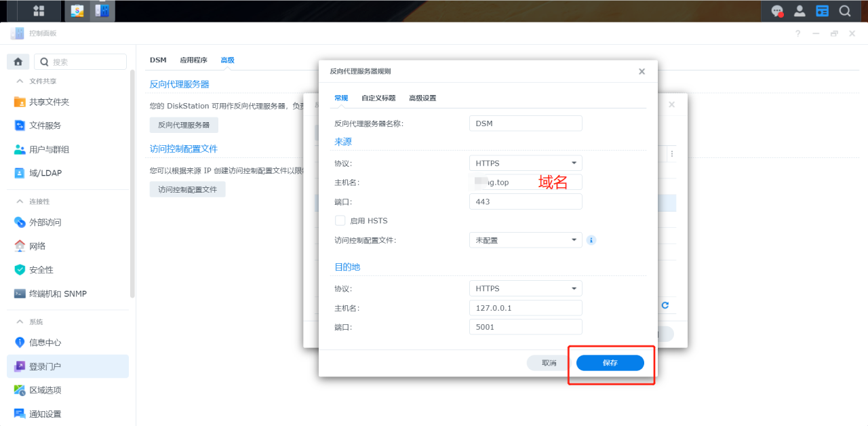Screen dimensions: 868x426
Task: Open the DSM main menu grid icon
Action: click(x=39, y=11)
